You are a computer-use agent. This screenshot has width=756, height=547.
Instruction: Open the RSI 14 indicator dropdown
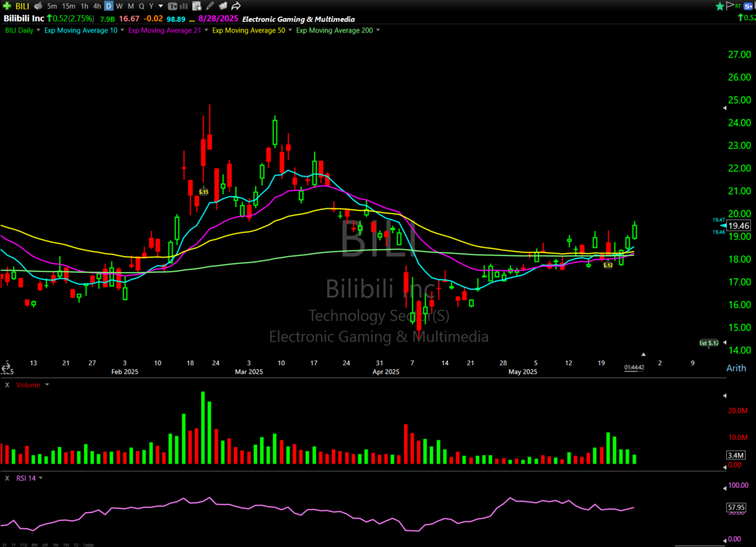tap(41, 478)
